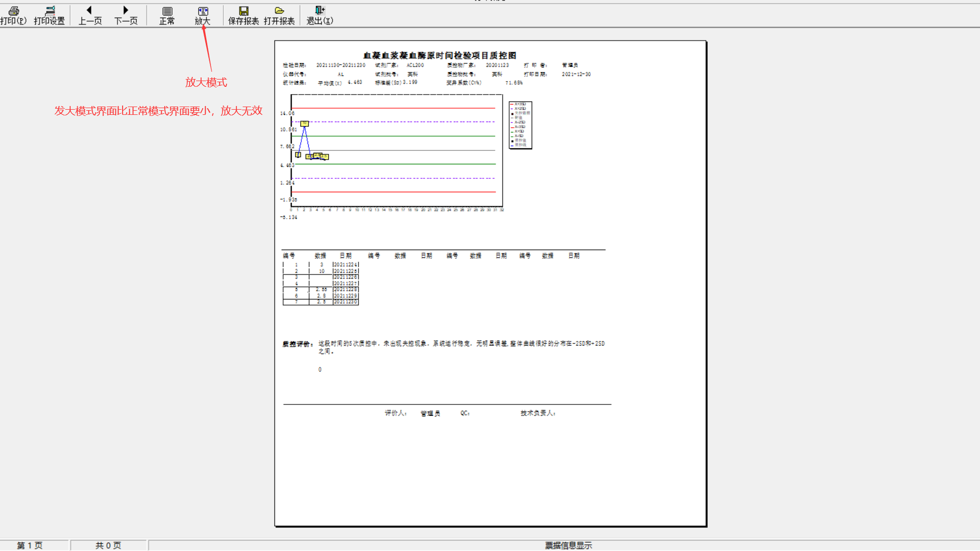Screen dimensions: 980x551
Task: Click 管理员 next to 评价人
Action: [x=430, y=414]
